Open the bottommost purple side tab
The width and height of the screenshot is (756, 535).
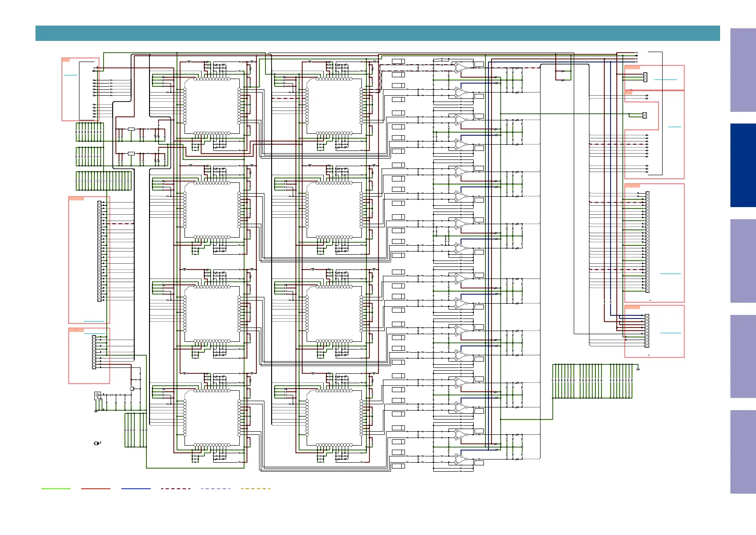[x=743, y=452]
